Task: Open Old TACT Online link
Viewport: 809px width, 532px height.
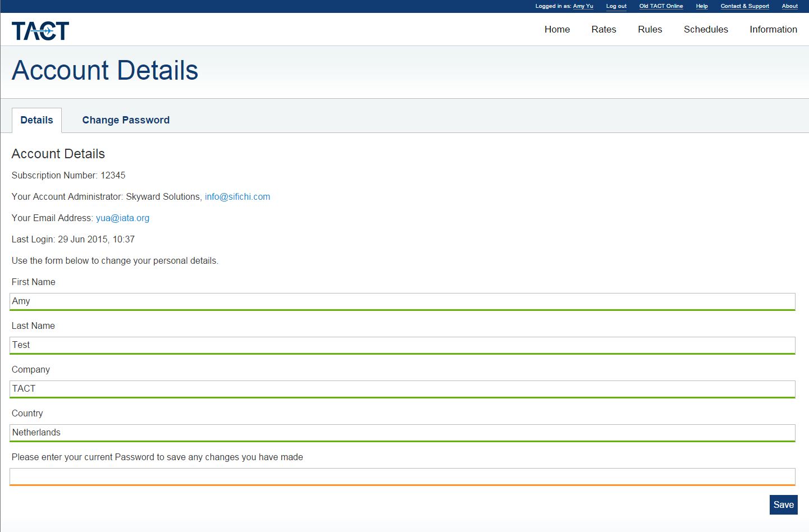Action: (x=661, y=6)
